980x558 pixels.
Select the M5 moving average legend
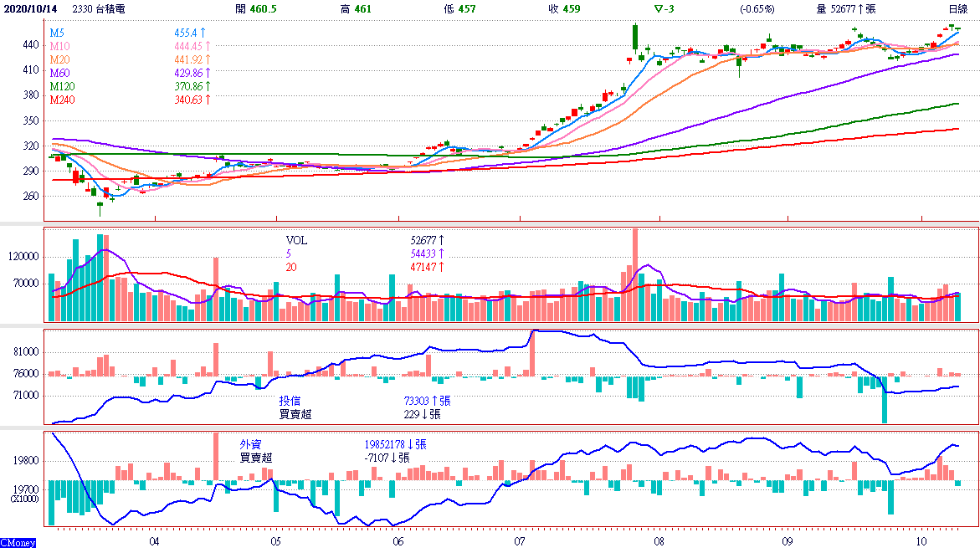(x=57, y=33)
